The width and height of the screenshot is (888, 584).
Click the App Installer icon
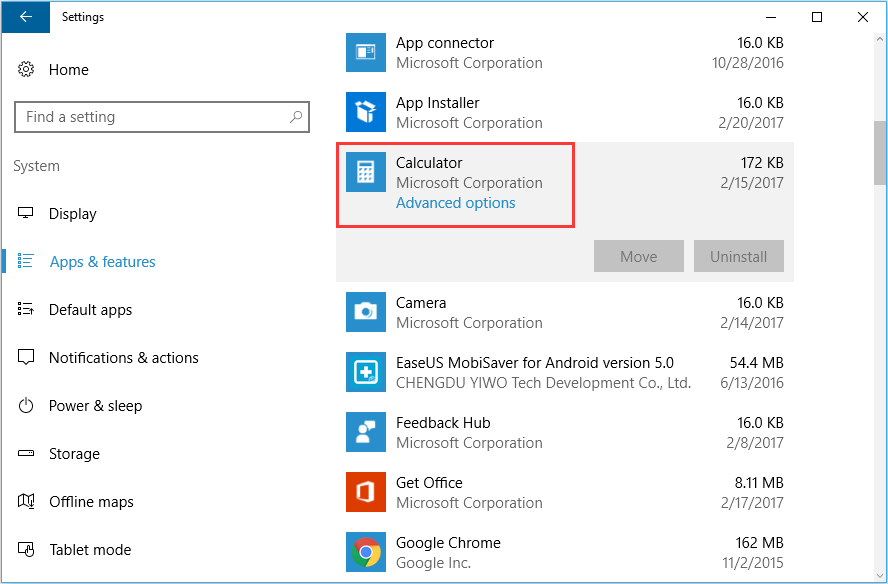[366, 112]
